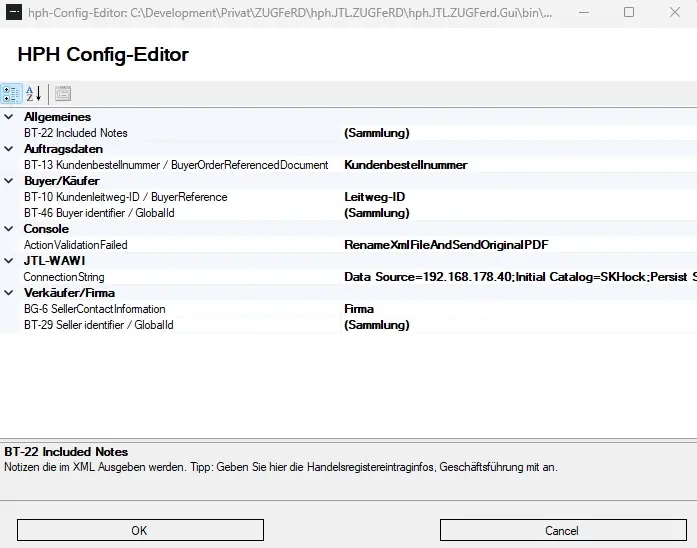Click the application icon in title bar
This screenshot has height=548, width=697.
(x=14, y=13)
